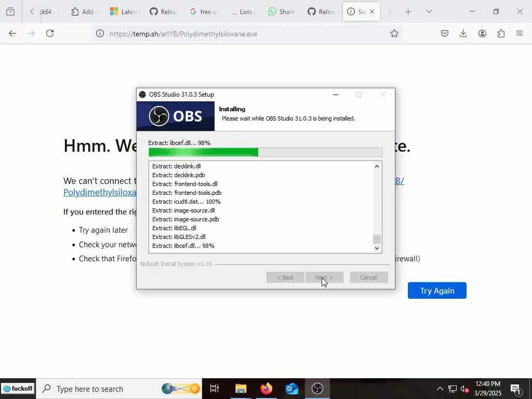532x399 pixels.
Task: Click the taskbar search box
Action: click(119, 389)
